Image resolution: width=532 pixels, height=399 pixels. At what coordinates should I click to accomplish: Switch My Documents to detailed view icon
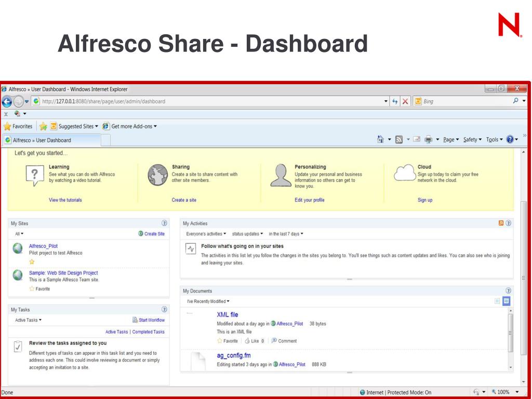click(506, 301)
